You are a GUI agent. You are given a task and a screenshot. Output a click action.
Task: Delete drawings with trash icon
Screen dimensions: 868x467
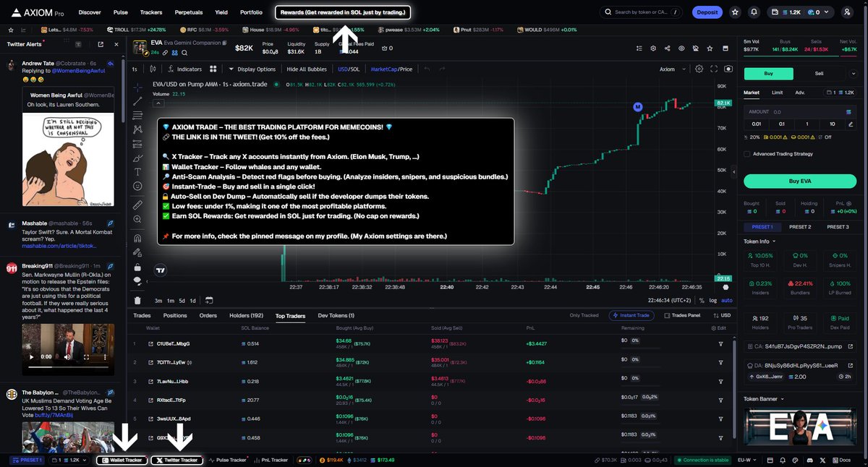pos(137,301)
